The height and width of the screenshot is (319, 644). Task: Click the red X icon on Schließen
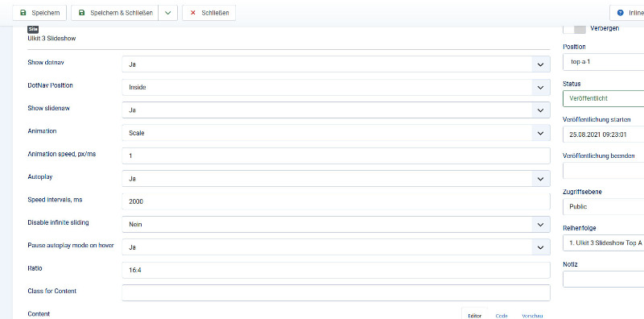tap(192, 13)
